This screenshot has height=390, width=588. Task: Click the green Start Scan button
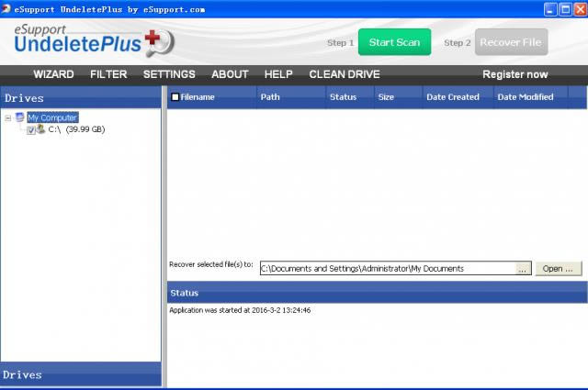394,42
